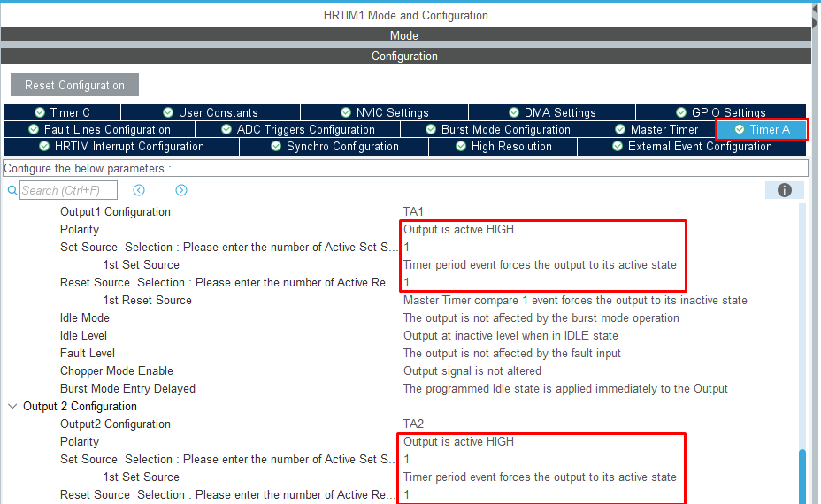
Task: Select the 'Idle Mode' parameter label
Action: [x=84, y=317]
